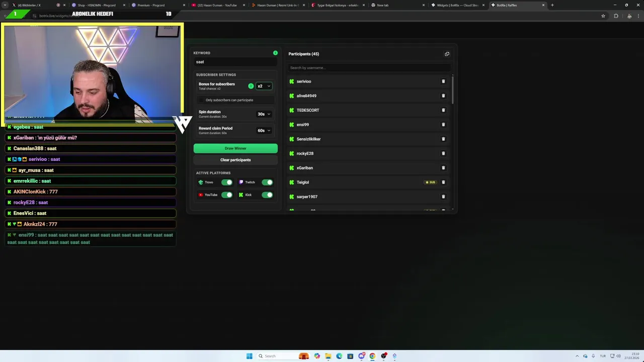
Task: Open new browser tab plus button
Action: 552,5
